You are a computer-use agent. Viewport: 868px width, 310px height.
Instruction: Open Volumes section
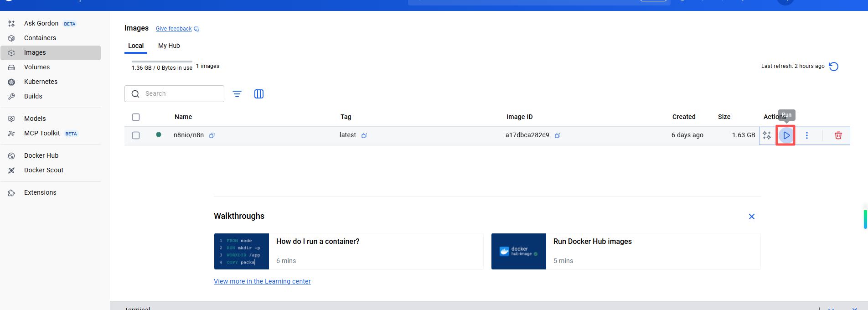[51, 67]
